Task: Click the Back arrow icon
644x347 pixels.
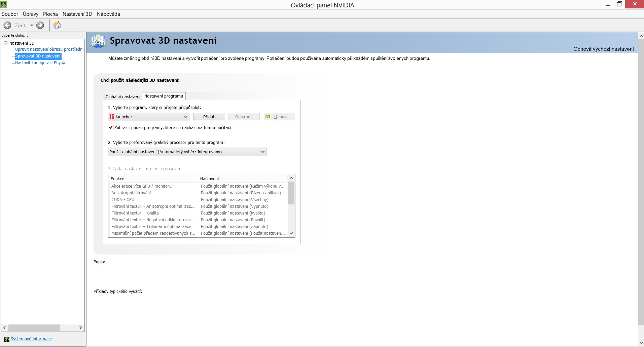Action: tap(7, 25)
